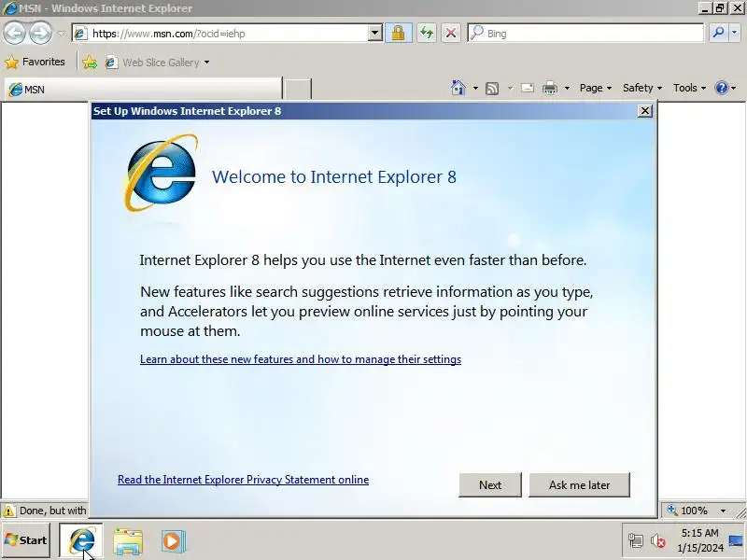Open the Safety menu
The image size is (747, 560).
point(642,88)
